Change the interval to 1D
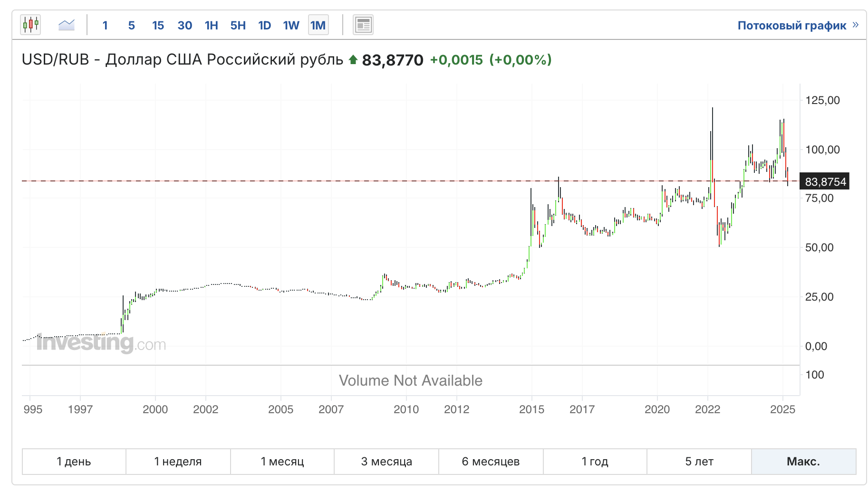The width and height of the screenshot is (868, 492). click(x=265, y=25)
